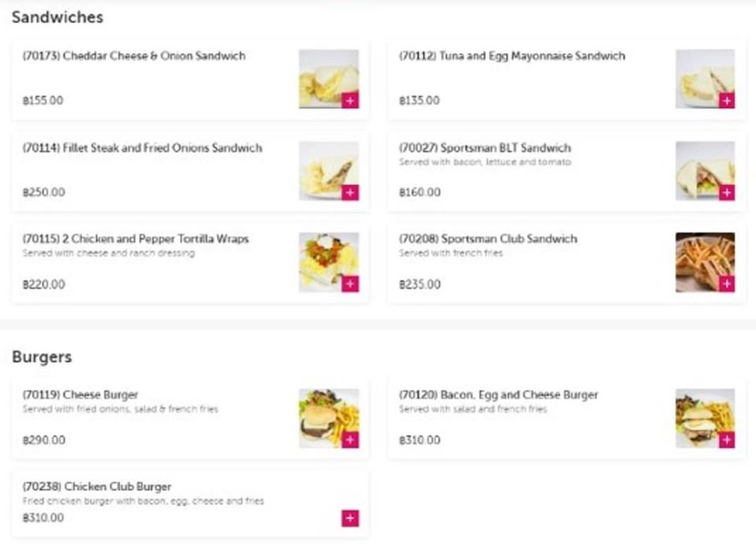
Task: Add Sportsman Club Sandwich with plus icon
Action: click(727, 283)
